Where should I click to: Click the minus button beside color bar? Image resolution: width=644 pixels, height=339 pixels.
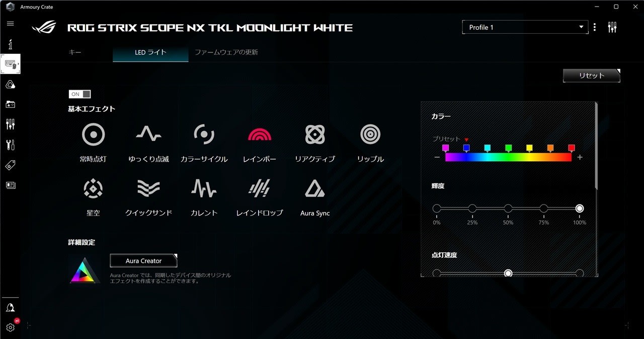[437, 158]
